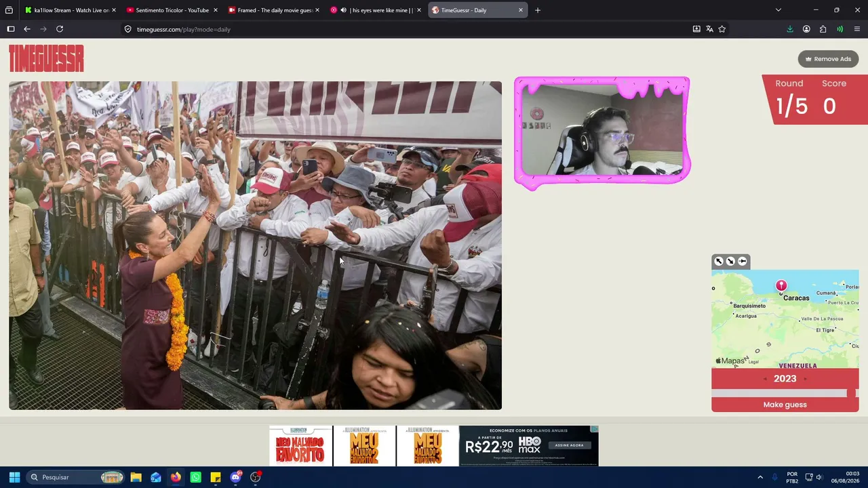
Task: Open Discord from the taskbar
Action: click(235, 477)
